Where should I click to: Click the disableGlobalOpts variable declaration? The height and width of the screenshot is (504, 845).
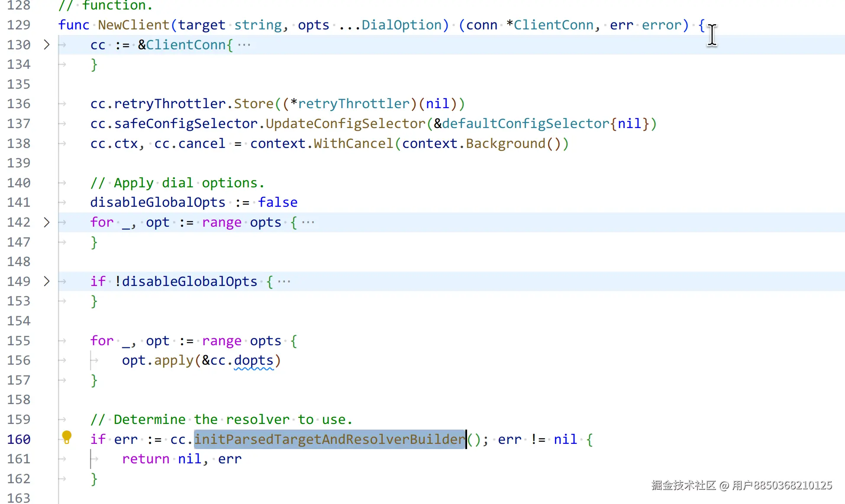click(158, 202)
